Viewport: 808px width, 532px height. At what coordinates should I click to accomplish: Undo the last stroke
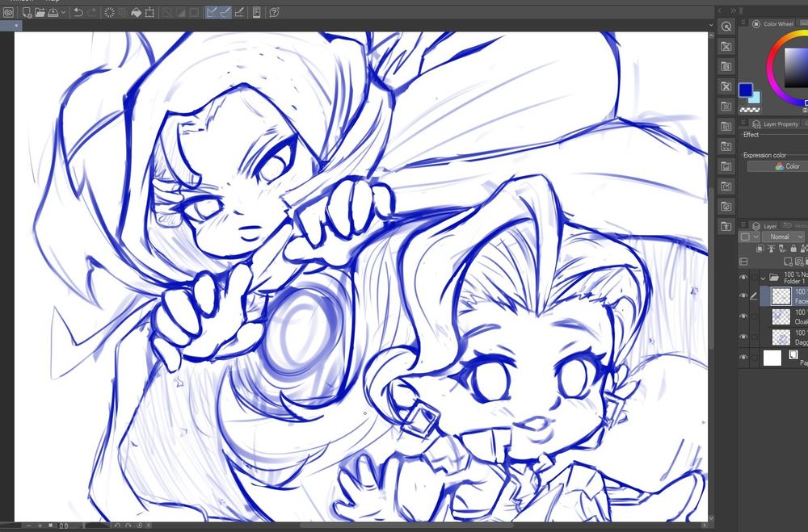tap(78, 12)
